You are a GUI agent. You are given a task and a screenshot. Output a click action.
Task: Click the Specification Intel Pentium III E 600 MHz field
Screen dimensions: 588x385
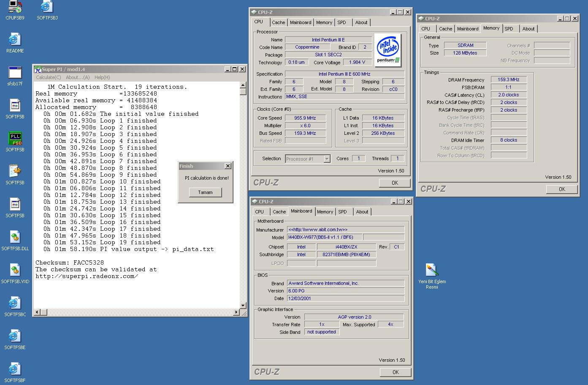pyautogui.click(x=344, y=74)
